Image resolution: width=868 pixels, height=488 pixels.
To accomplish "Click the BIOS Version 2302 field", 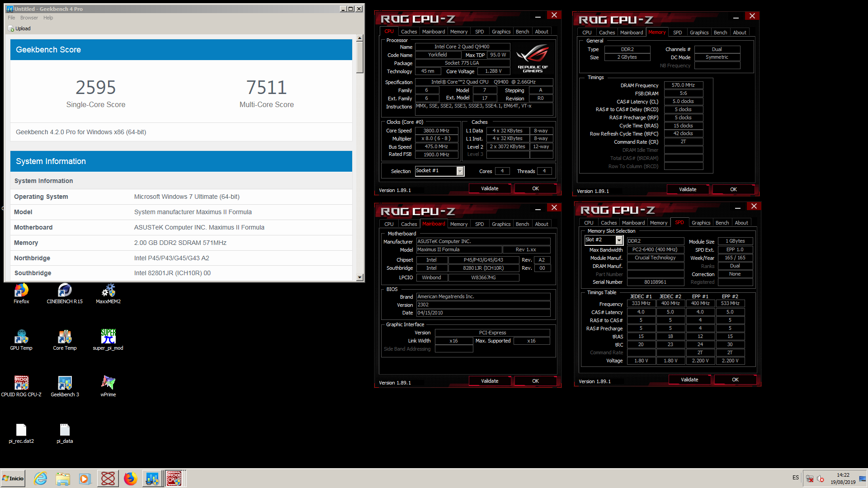I will click(483, 305).
